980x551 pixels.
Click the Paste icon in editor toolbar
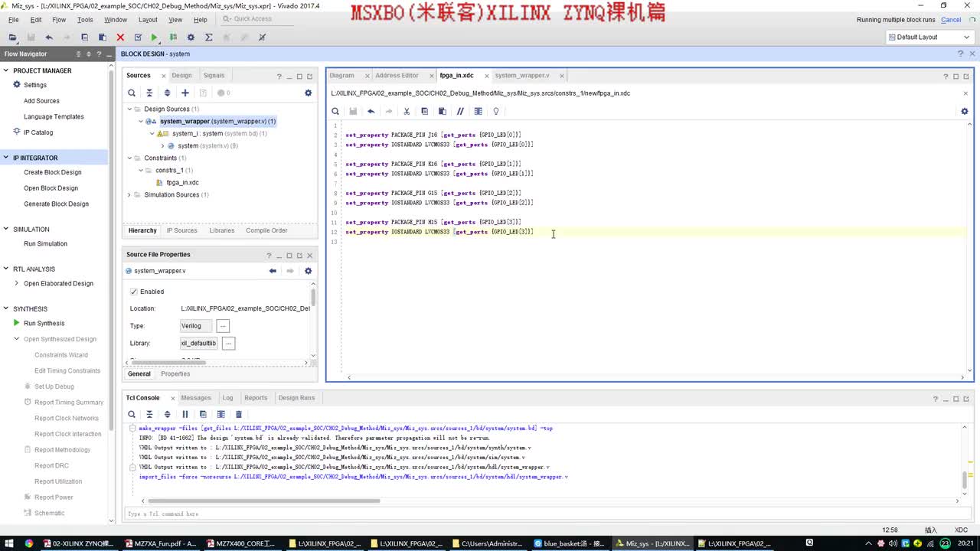[x=442, y=111]
